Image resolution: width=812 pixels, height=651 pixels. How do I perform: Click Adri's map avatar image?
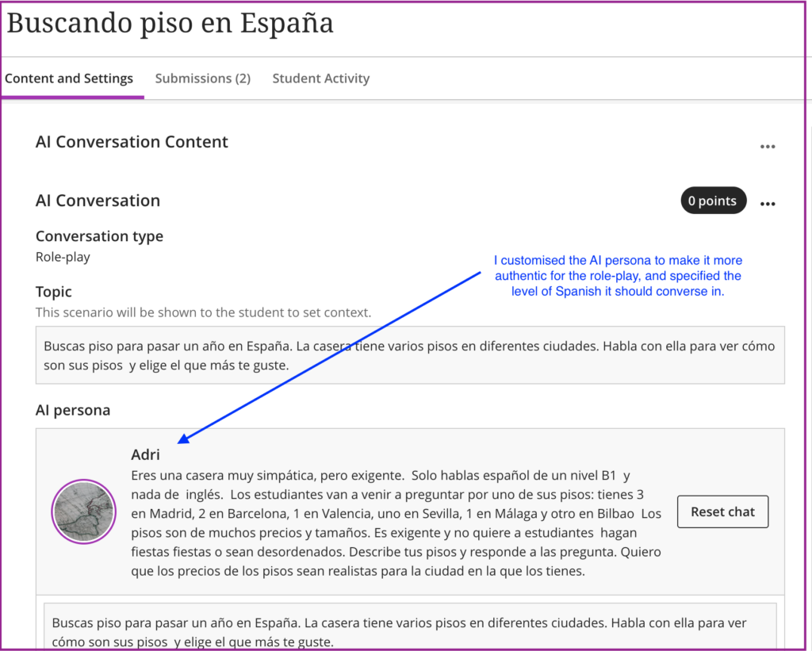[83, 511]
